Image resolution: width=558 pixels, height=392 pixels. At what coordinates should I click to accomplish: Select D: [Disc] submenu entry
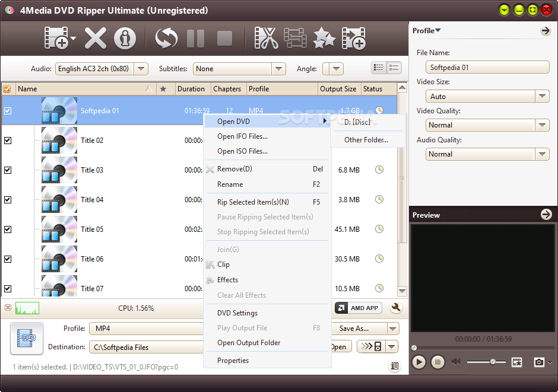[368, 122]
